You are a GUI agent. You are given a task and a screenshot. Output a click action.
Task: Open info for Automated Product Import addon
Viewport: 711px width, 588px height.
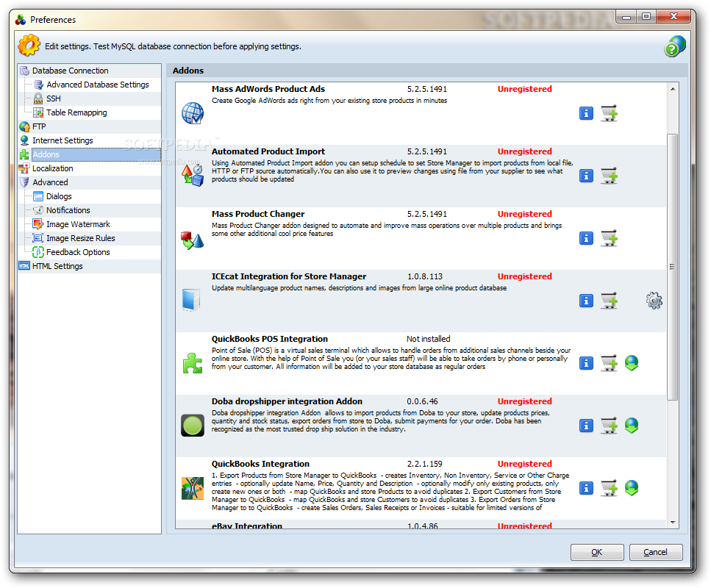pos(586,176)
